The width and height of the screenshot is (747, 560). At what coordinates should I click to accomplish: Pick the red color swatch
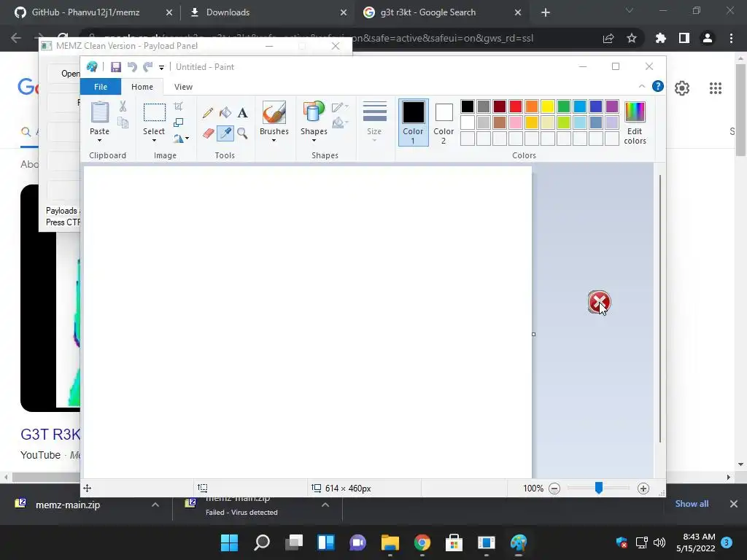click(x=516, y=106)
